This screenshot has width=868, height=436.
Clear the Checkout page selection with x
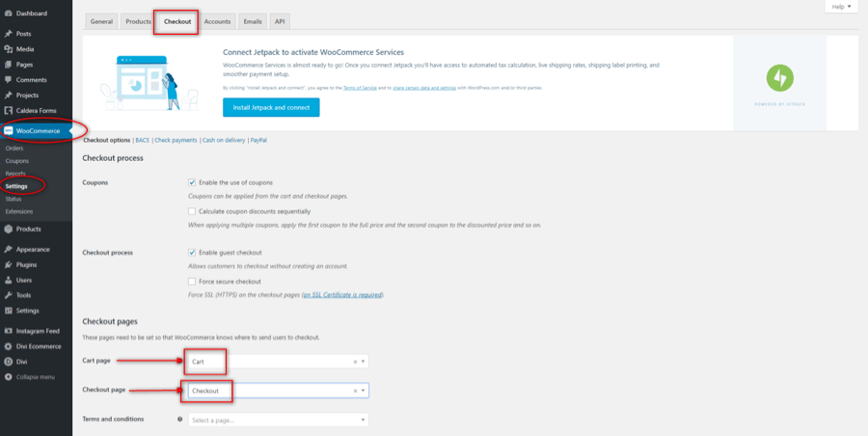pyautogui.click(x=355, y=391)
